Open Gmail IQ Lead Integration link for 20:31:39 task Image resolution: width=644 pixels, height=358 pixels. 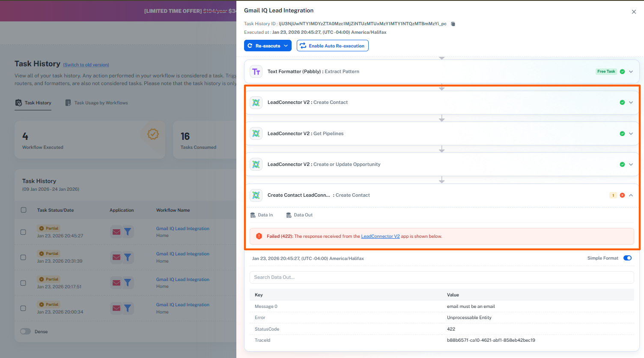click(183, 254)
